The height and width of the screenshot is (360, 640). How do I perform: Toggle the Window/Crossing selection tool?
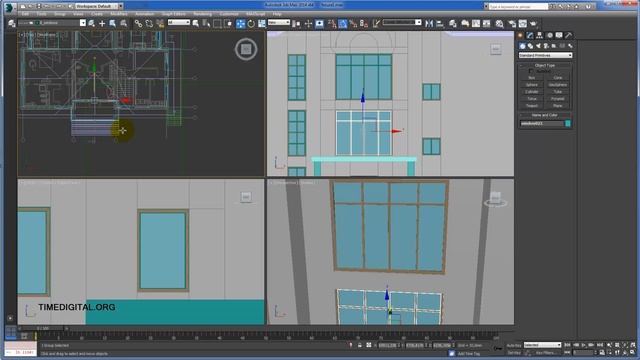[x=228, y=23]
